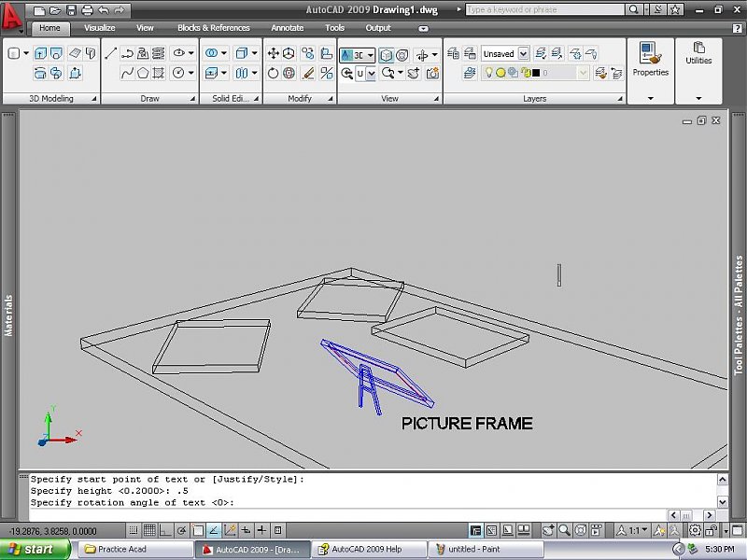Switch to Practice Acad taskbar window
Viewport: 747px width, 560px height.
pos(134,549)
